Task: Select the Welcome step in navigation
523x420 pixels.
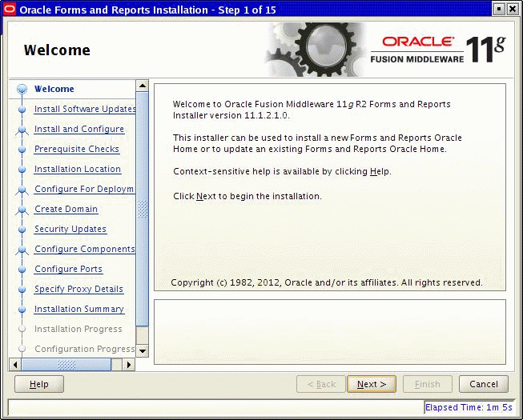Action: point(54,89)
